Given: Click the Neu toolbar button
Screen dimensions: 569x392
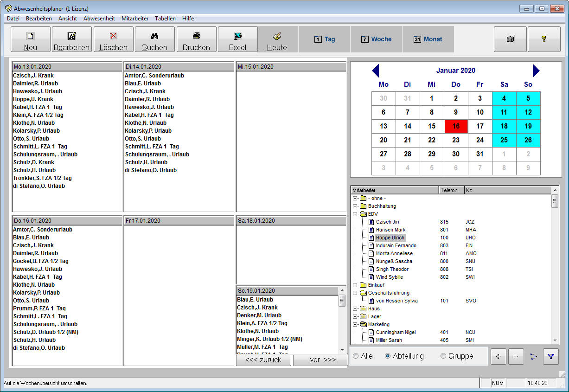Looking at the screenshot, I should click(x=30, y=39).
